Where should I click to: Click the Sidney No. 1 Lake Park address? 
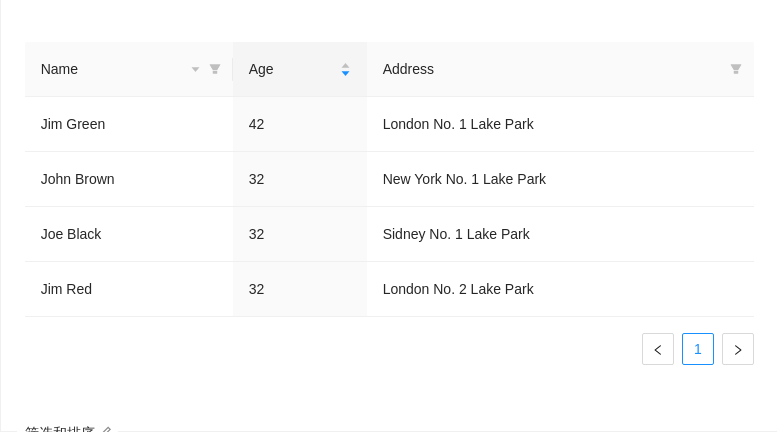[456, 234]
